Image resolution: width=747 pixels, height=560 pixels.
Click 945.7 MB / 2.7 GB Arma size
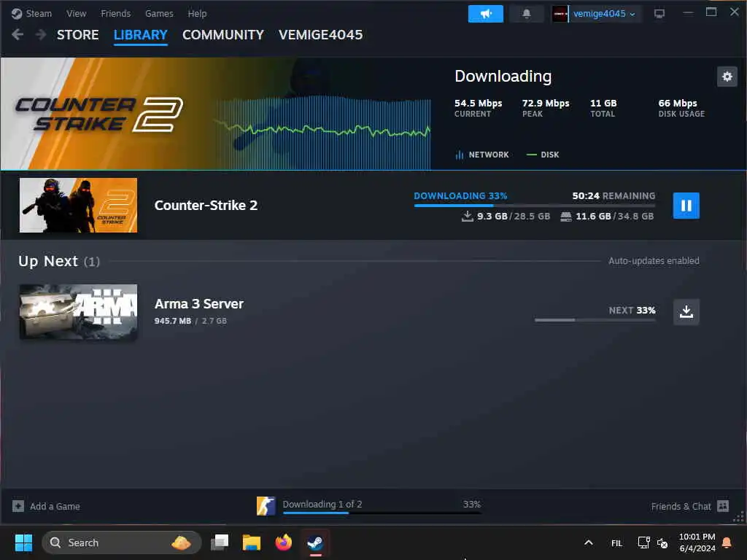click(x=190, y=321)
